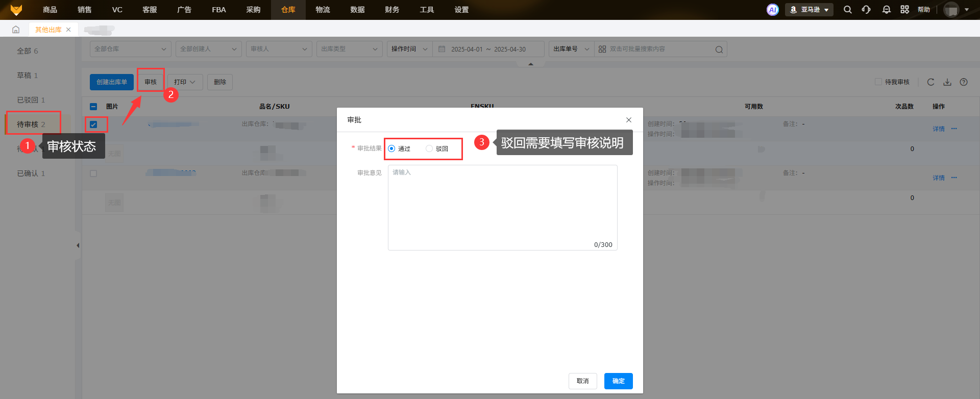Screen dimensions: 980x399
Task: Open the global search magnifier icon
Action: [x=848, y=10]
